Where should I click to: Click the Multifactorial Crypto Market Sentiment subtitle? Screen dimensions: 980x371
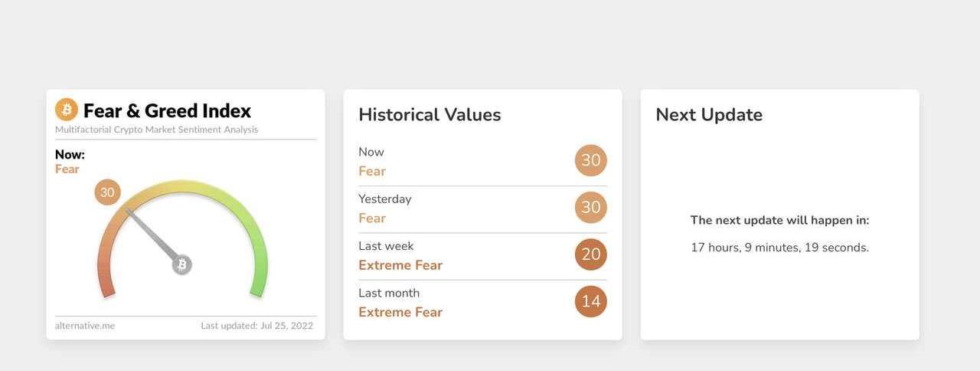click(156, 130)
